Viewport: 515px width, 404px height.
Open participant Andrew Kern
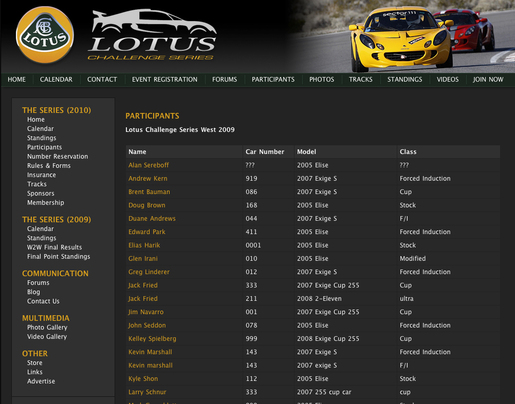(148, 178)
